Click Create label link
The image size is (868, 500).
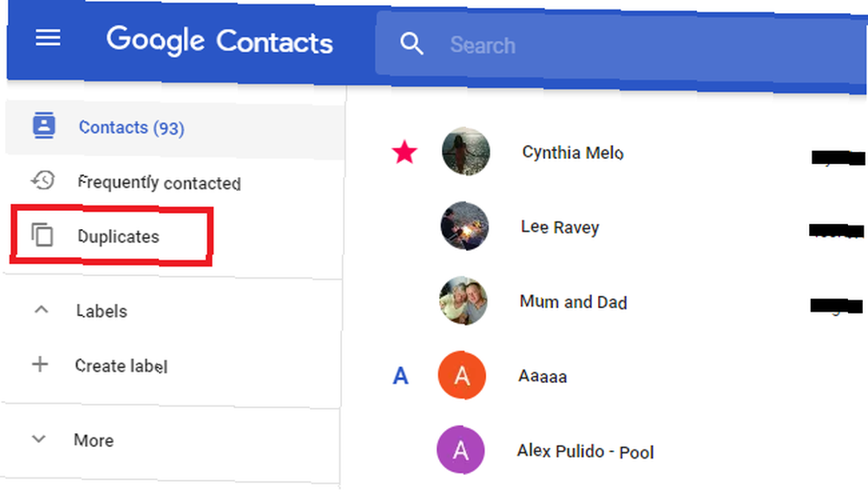pyautogui.click(x=122, y=365)
